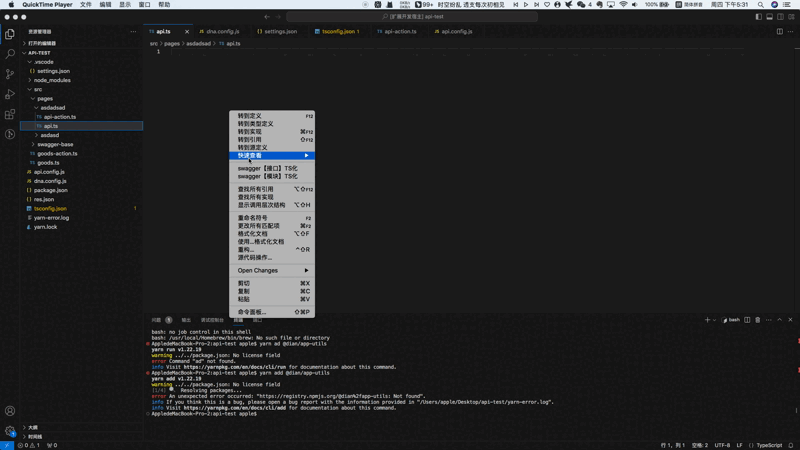Close the terminal panel
This screenshot has height=450, width=800.
tap(790, 320)
